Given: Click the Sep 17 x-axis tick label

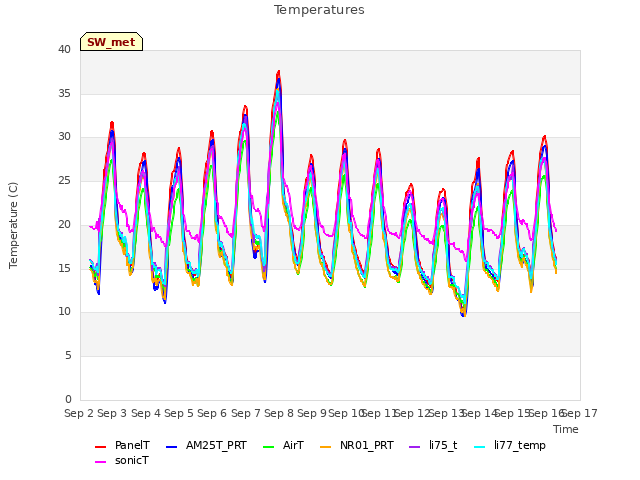Looking at the screenshot, I should tap(580, 413).
